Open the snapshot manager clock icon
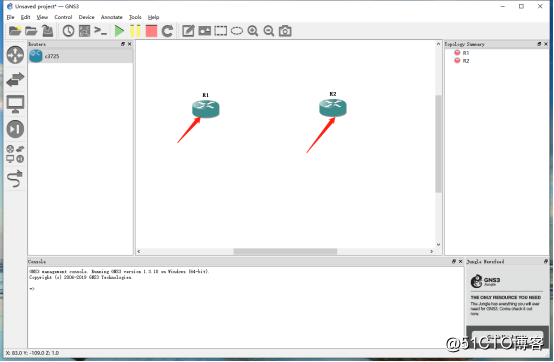The height and width of the screenshot is (362, 554). point(68,31)
